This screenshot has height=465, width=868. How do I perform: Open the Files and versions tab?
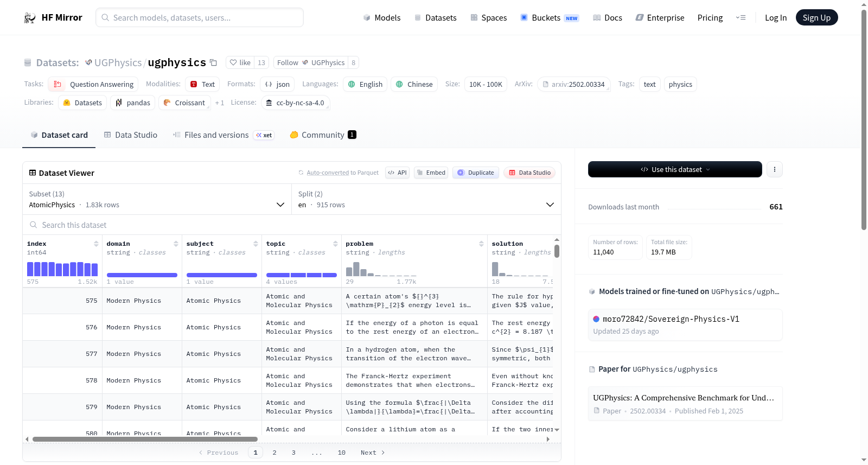[224, 135]
